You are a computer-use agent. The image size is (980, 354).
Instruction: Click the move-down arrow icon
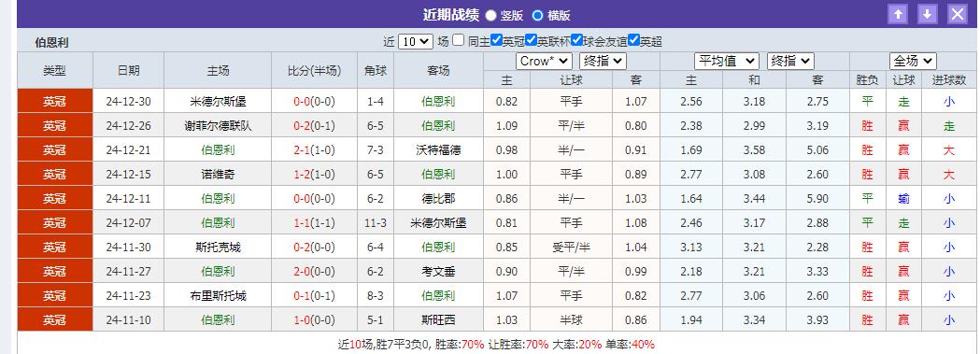928,14
